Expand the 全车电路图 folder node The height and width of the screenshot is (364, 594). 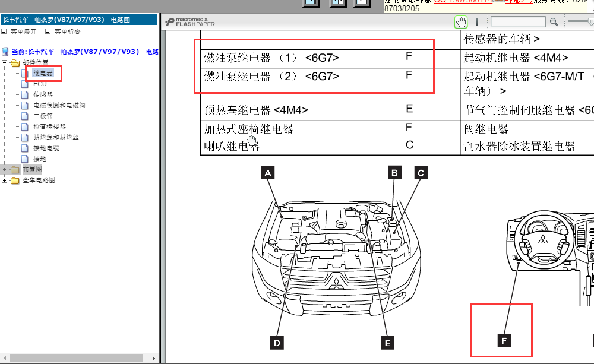pos(5,181)
